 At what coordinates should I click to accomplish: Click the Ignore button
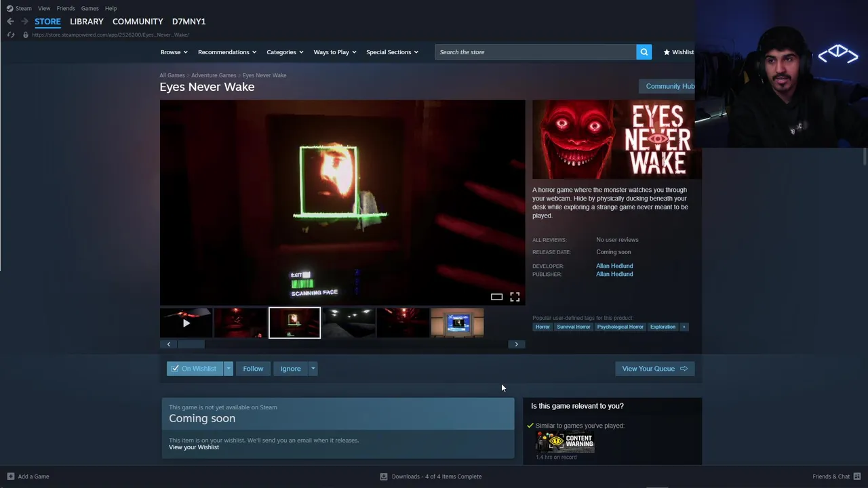click(290, 369)
